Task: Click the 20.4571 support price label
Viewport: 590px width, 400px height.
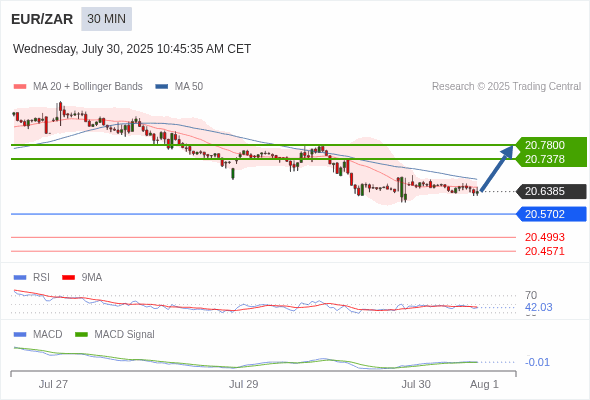Action: 545,251
